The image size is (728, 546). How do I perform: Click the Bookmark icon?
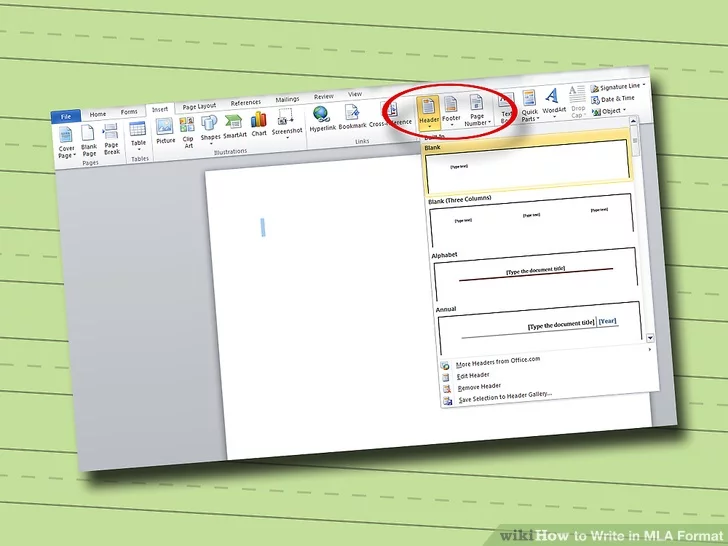[x=352, y=118]
